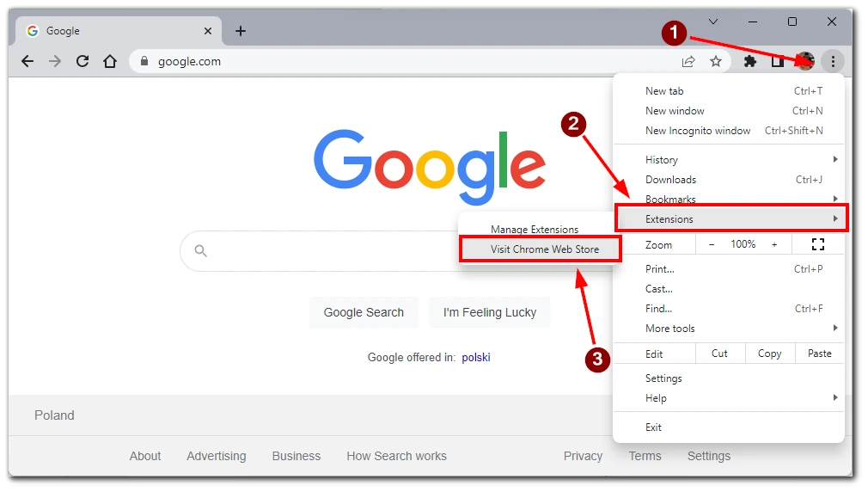Open the Terms footer link
Screen dimensions: 868x492
(645, 456)
